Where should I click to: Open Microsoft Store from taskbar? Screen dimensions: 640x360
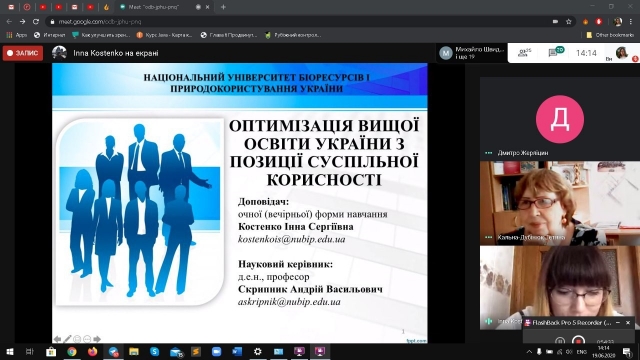coord(51,351)
